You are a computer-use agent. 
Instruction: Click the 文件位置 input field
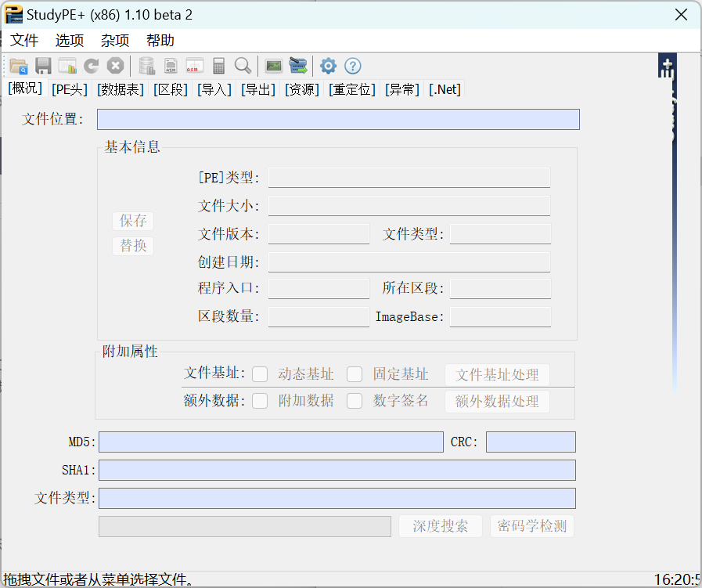coord(338,119)
